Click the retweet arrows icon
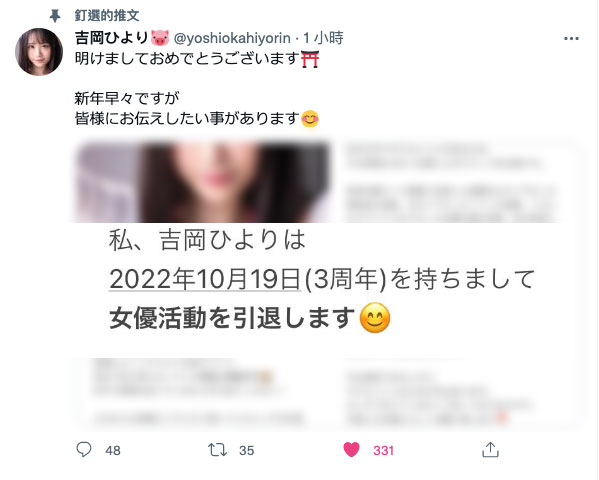 pyautogui.click(x=217, y=450)
